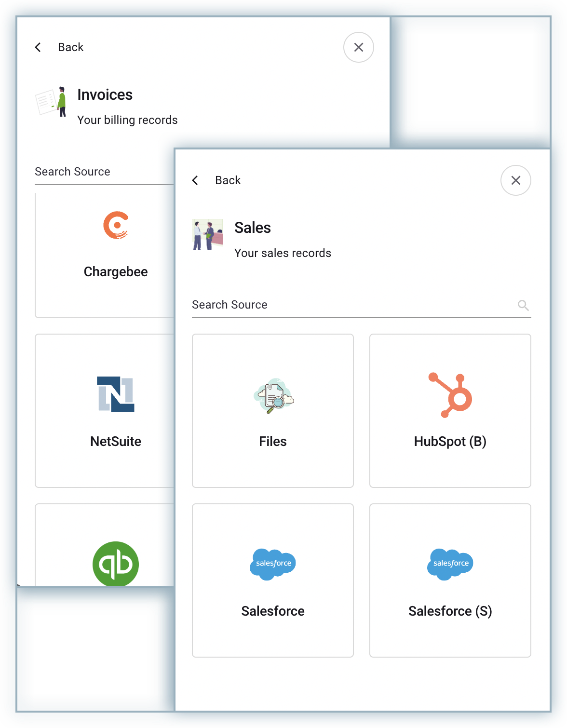
Task: Select cloud logo above the Salesforce (S) label
Action: point(450,564)
